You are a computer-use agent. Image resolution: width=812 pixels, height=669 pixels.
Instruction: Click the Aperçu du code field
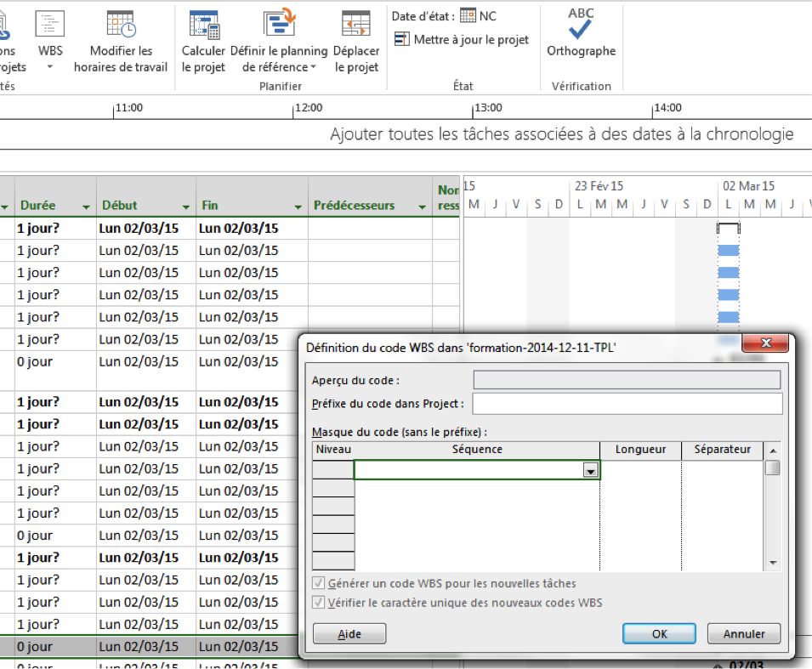pos(627,380)
